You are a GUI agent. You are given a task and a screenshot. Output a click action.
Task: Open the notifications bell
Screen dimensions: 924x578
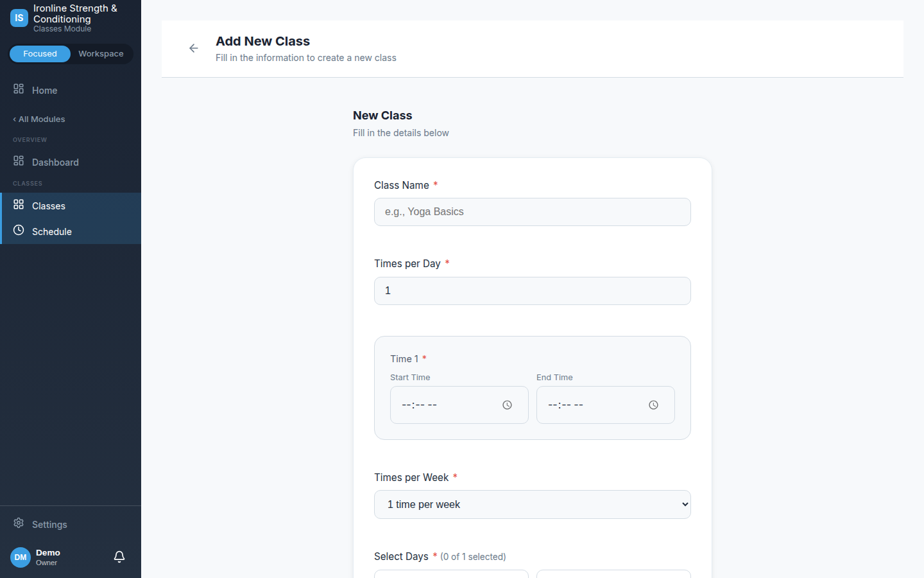119,557
